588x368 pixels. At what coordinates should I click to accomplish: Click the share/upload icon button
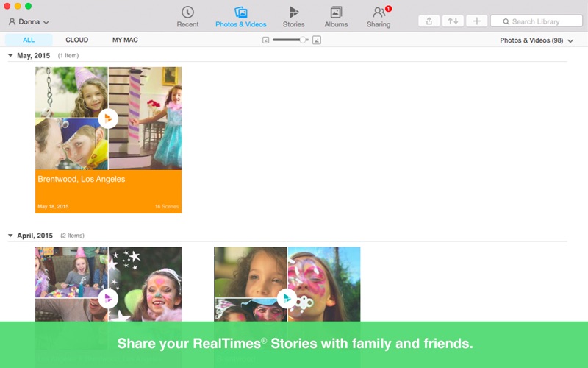pyautogui.click(x=429, y=21)
